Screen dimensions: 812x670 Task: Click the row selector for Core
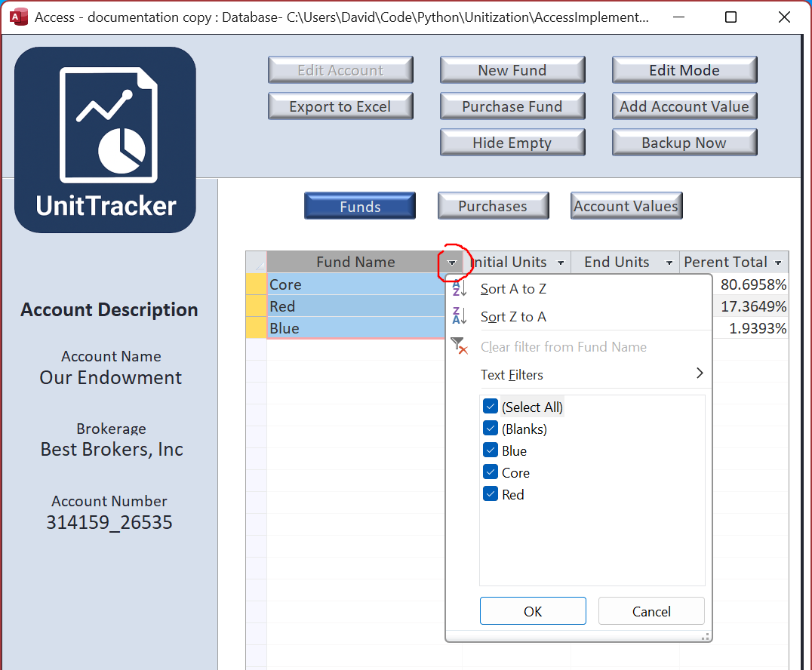click(257, 284)
